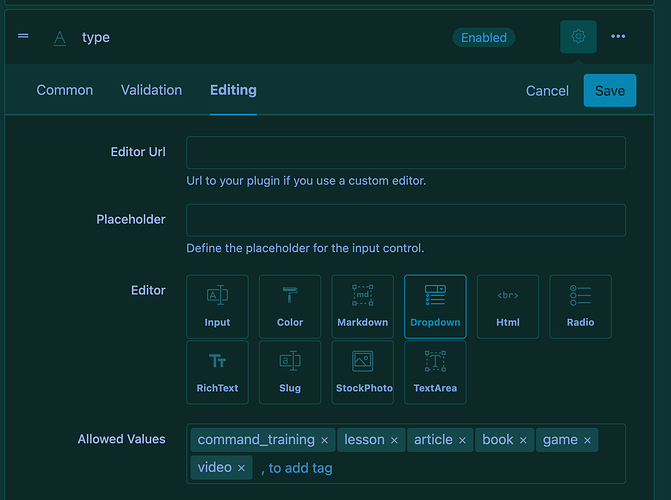This screenshot has width=671, height=500.
Task: Click the Placeholder label
Action: click(131, 220)
